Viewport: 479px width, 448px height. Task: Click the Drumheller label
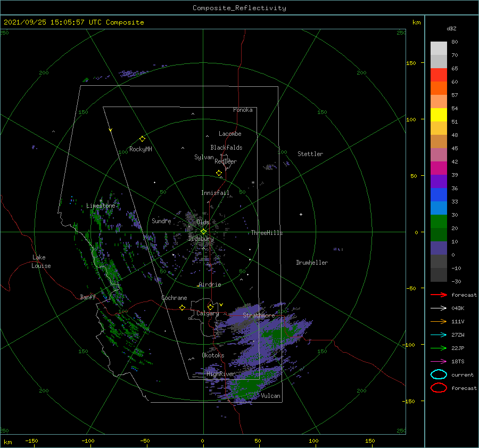312,263
